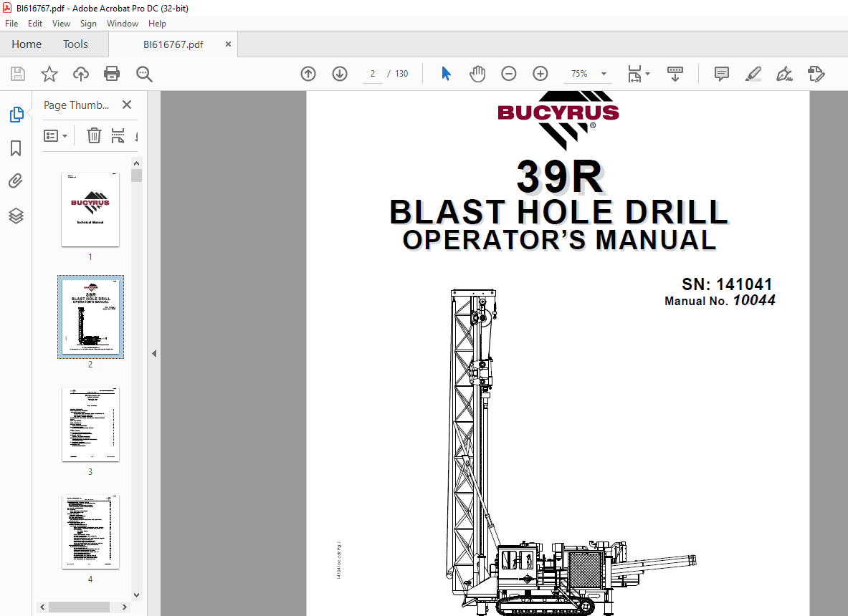The image size is (848, 616).
Task: Add a sticky note comment
Action: tap(721, 74)
